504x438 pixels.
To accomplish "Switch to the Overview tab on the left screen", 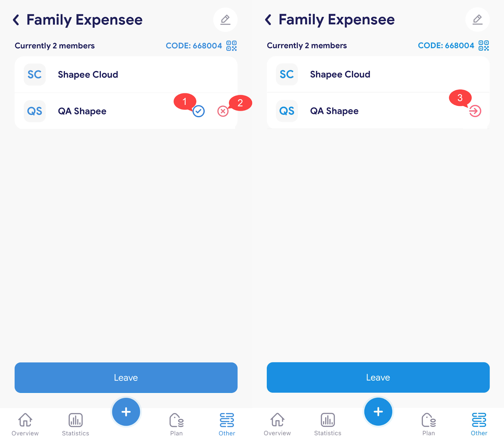I will point(25,424).
